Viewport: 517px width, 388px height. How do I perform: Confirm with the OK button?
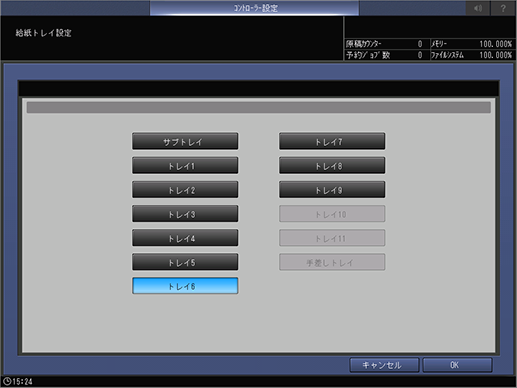pyautogui.click(x=457, y=365)
